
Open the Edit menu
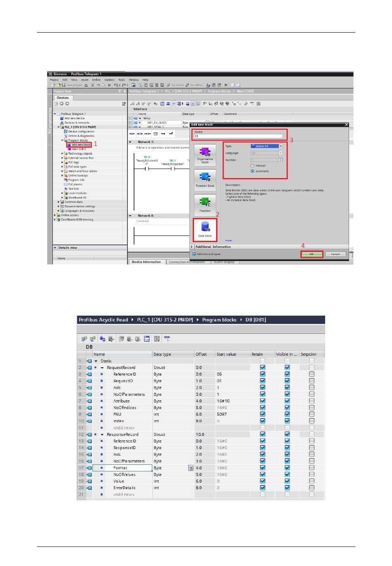click(x=65, y=80)
